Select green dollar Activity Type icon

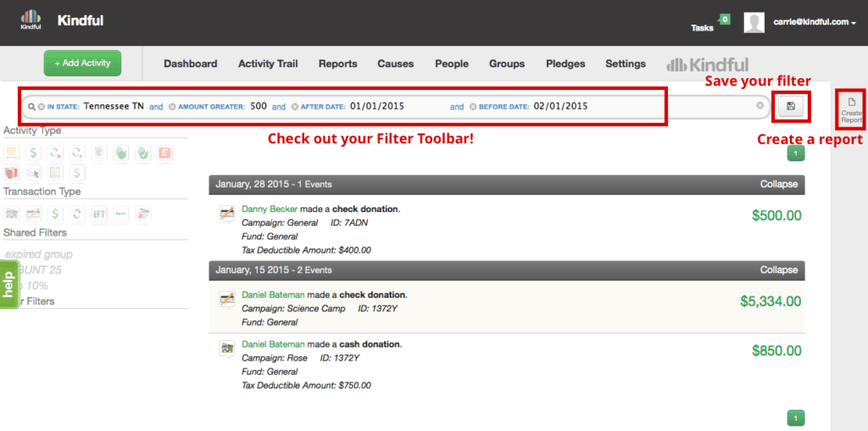click(33, 154)
